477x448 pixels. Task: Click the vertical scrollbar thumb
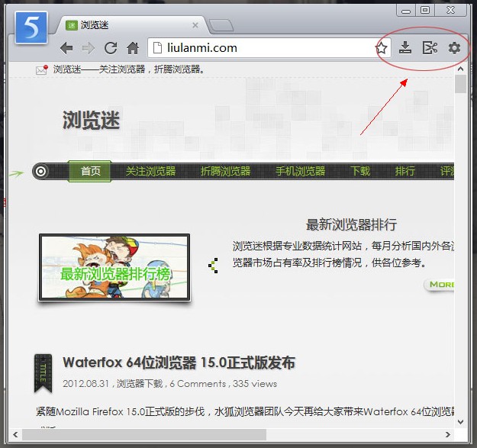tap(460, 84)
